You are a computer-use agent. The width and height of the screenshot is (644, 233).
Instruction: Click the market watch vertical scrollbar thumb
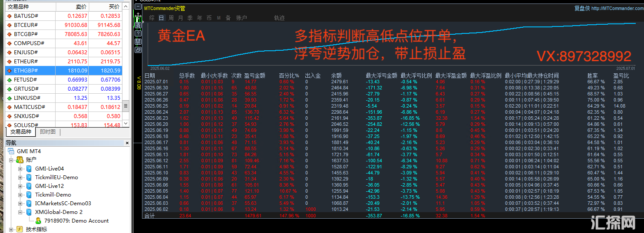coord(126,106)
